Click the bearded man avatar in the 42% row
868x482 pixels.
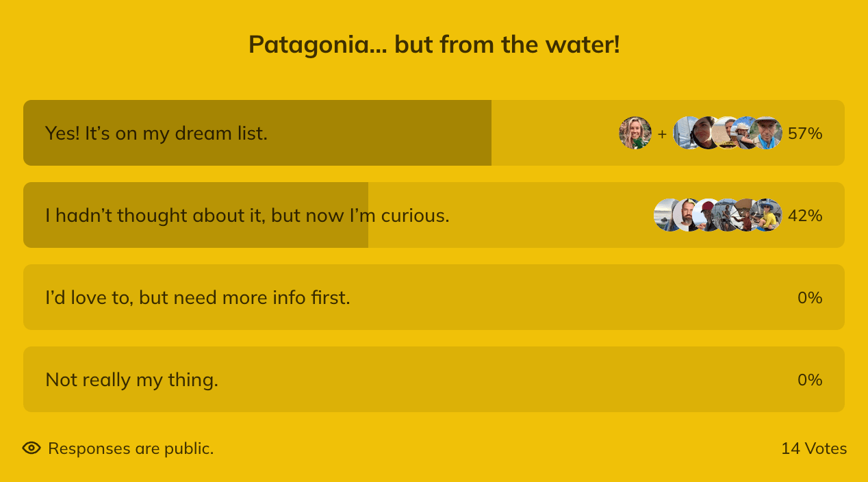click(x=687, y=215)
